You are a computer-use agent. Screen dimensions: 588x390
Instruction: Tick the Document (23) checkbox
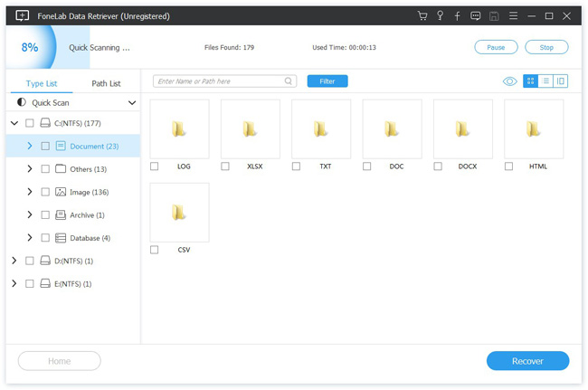click(x=45, y=146)
